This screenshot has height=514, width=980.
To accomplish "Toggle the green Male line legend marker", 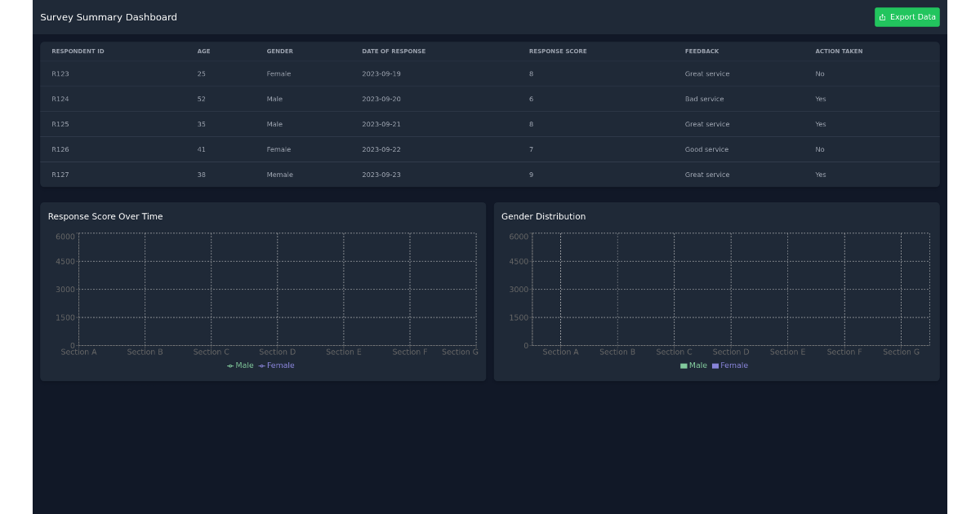I will tap(229, 366).
